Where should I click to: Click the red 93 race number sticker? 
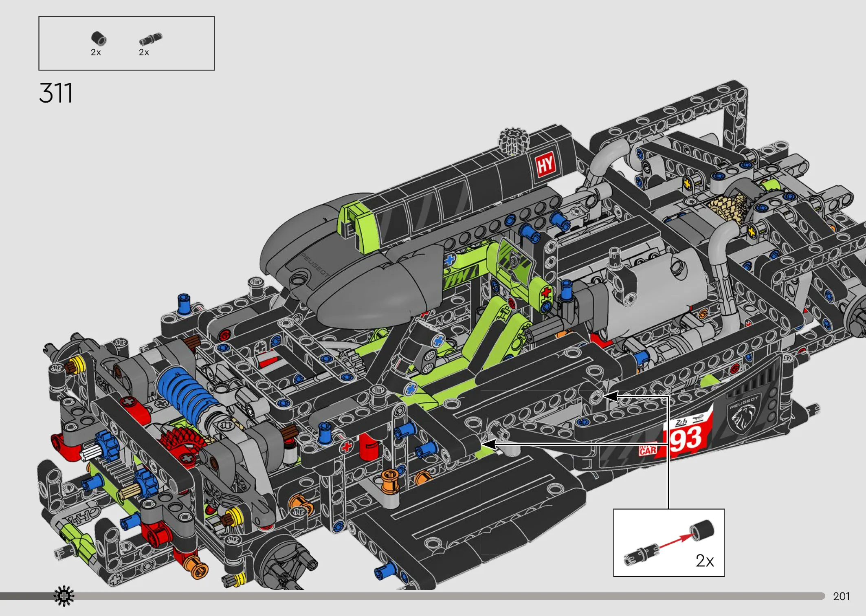tap(686, 439)
